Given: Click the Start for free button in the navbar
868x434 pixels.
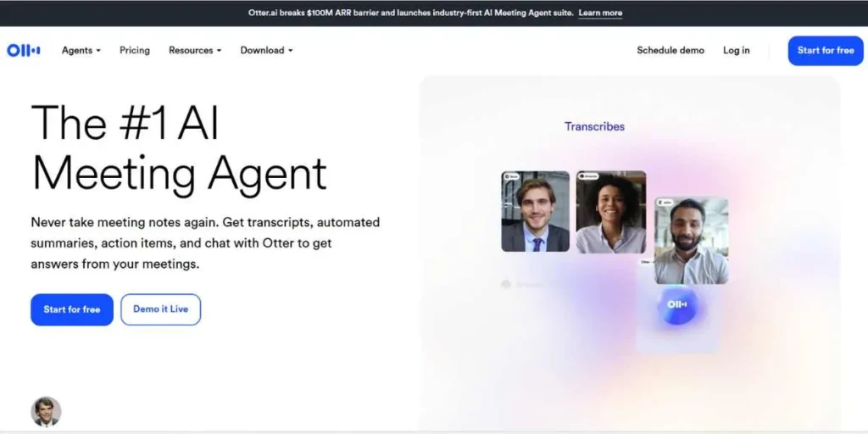Looking at the screenshot, I should (x=826, y=50).
